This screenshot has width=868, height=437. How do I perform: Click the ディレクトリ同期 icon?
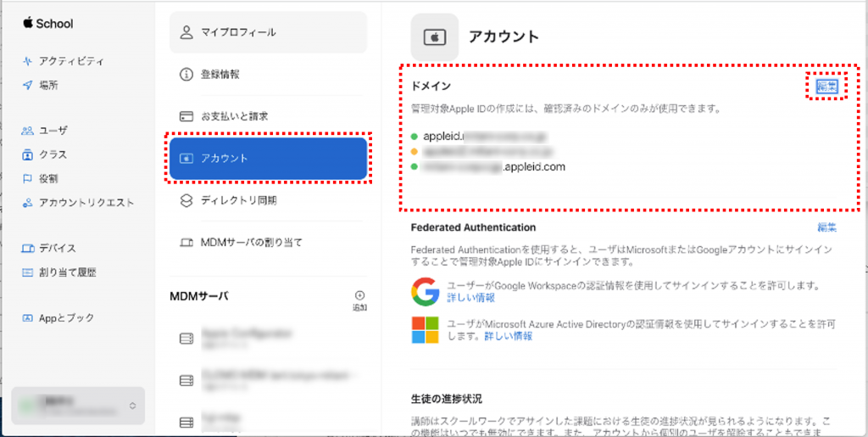tap(186, 200)
